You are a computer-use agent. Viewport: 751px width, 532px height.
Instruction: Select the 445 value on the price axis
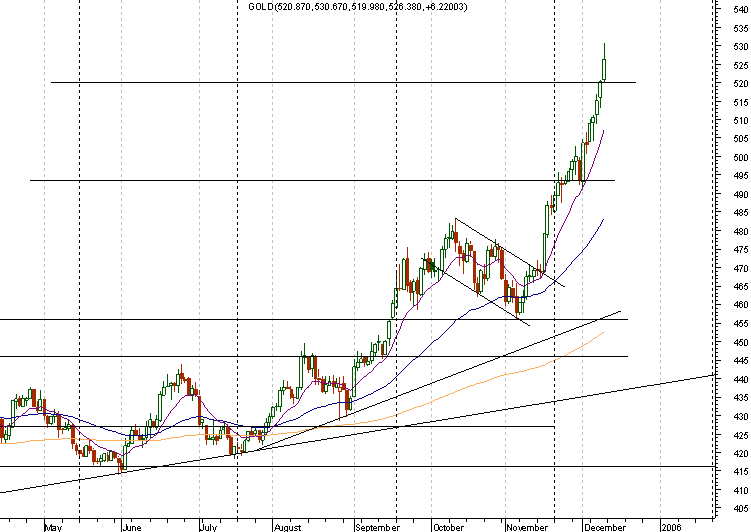740,361
